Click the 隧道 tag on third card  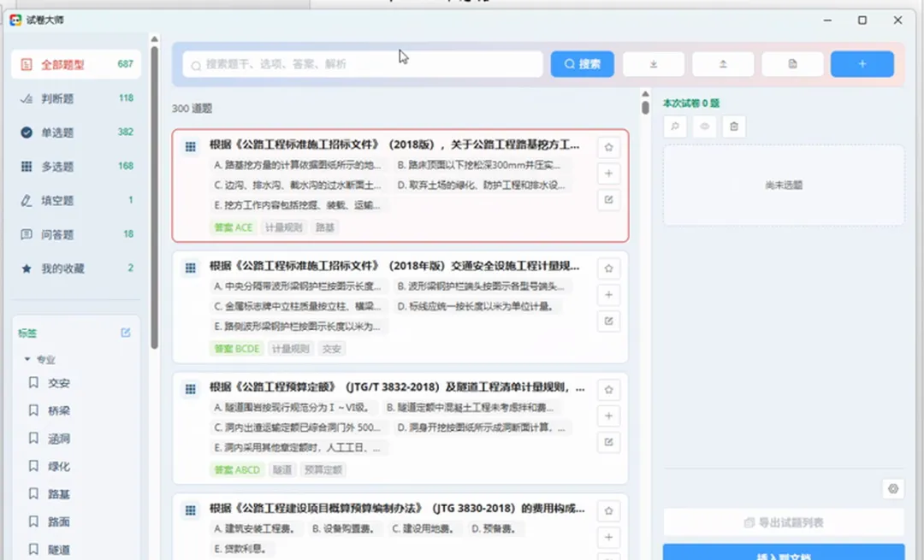(282, 470)
